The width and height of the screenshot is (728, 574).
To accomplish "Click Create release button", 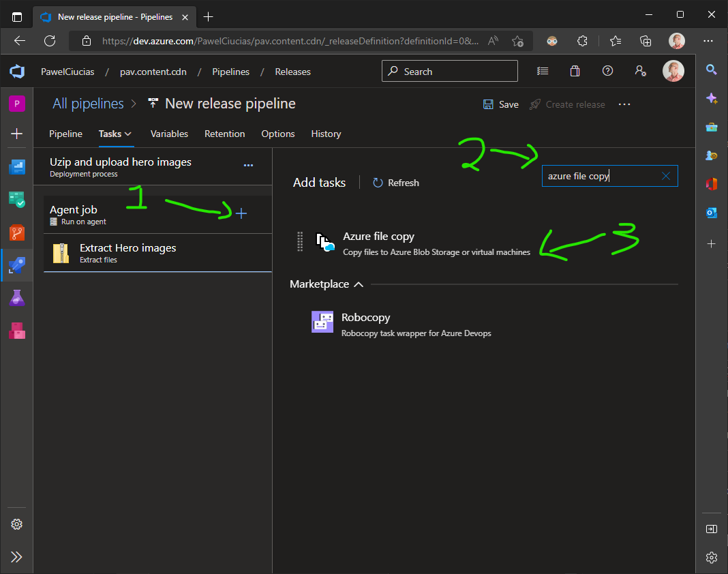I will [567, 104].
